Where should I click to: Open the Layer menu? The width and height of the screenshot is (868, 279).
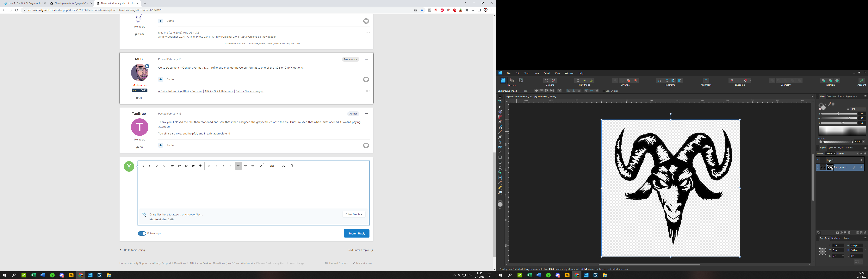coord(536,73)
